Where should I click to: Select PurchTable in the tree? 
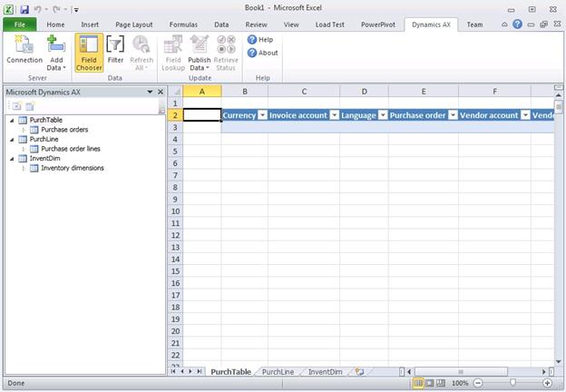pyautogui.click(x=46, y=120)
